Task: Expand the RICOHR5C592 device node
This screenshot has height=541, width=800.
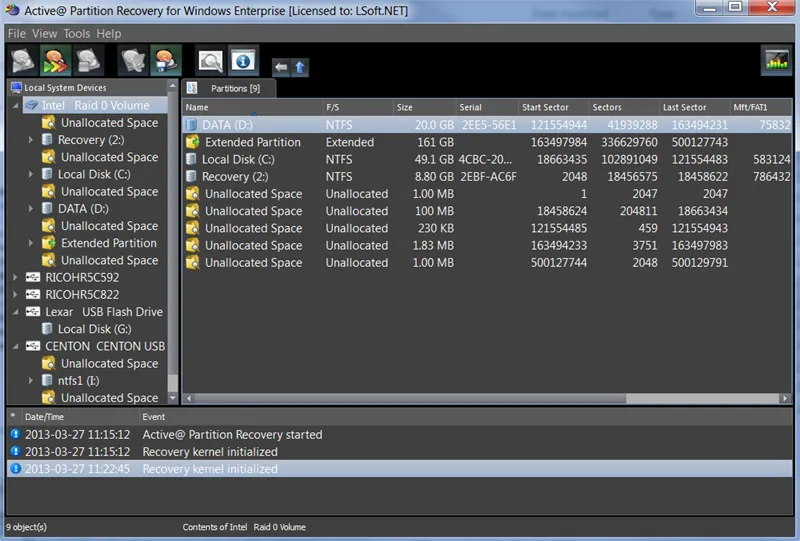Action: point(15,277)
